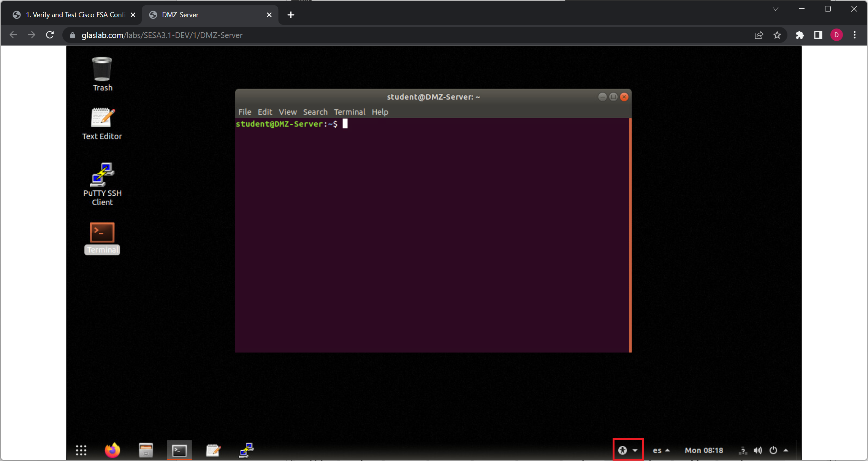Switch to Verify and Test Cisco ESA tab
The image size is (868, 461).
click(x=74, y=15)
